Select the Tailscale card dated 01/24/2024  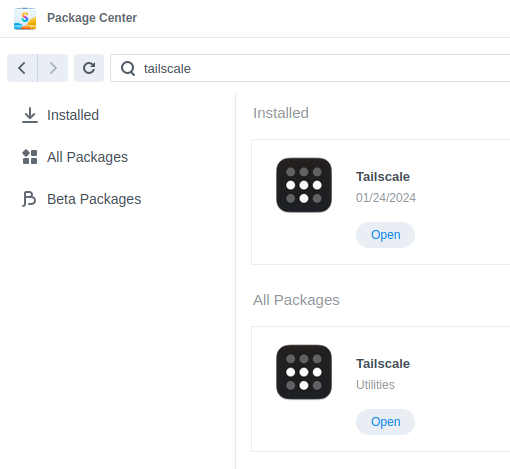[x=380, y=202]
